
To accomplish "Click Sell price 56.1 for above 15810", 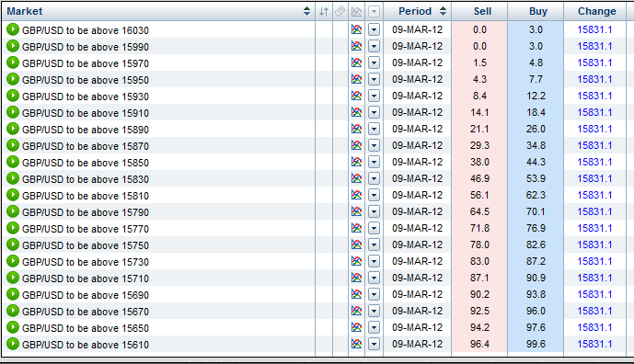I will click(479, 195).
